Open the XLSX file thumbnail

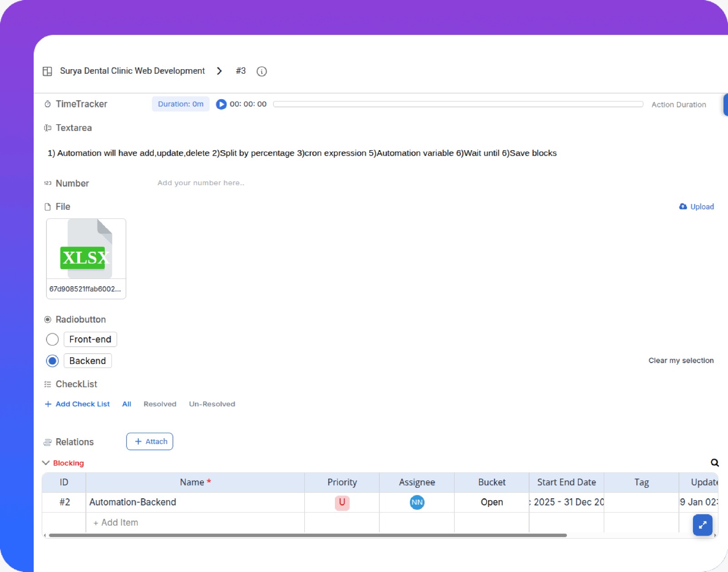click(x=86, y=249)
